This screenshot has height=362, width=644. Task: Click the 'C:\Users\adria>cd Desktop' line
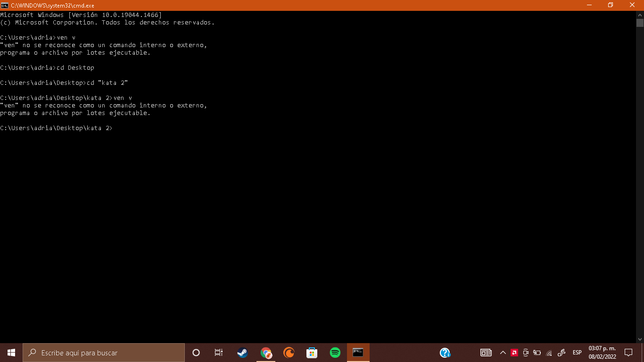click(x=47, y=68)
